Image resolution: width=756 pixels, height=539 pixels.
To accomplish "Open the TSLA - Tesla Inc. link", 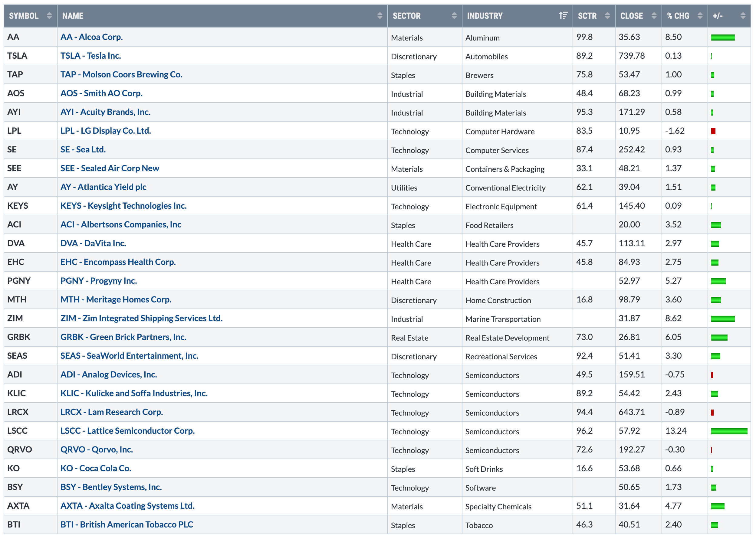I will 90,56.
